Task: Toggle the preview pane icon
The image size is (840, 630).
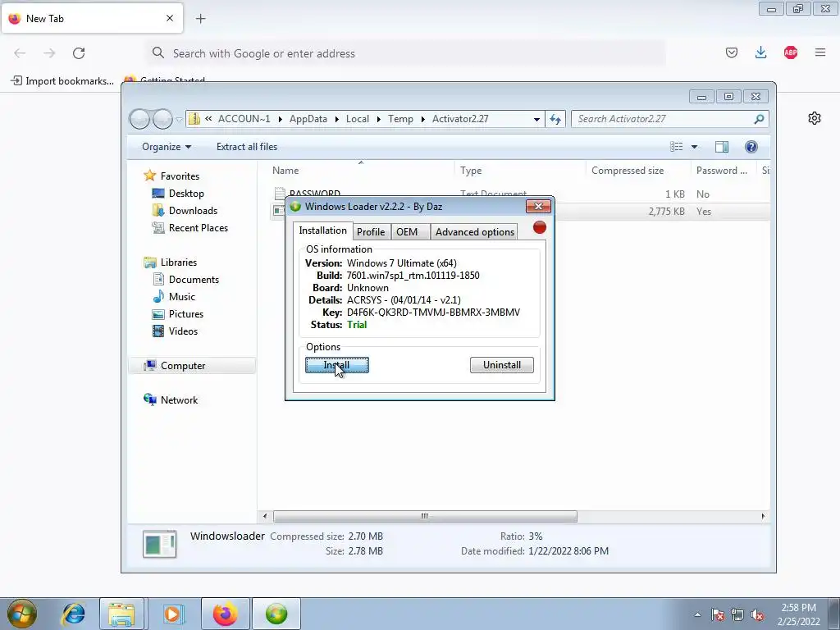Action: point(722,147)
